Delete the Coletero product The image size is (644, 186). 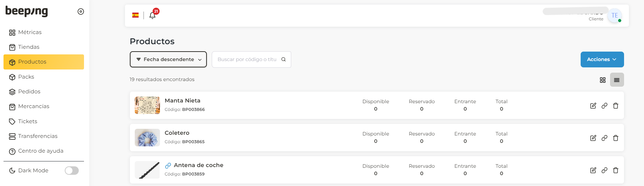616,138
